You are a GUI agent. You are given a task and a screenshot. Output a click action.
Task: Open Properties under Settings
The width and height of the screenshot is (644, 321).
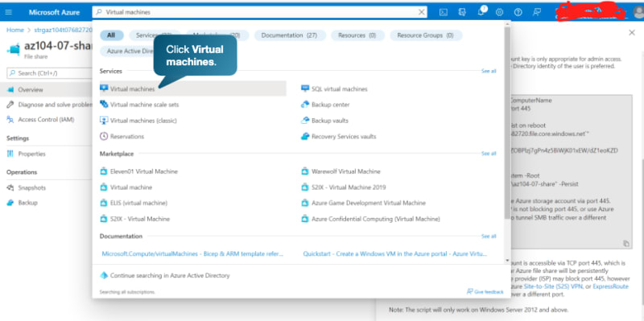coord(31,154)
